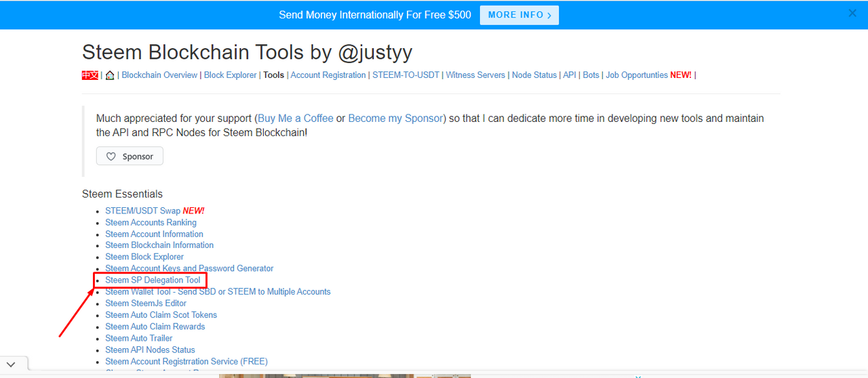The height and width of the screenshot is (378, 868).
Task: Open Steem Wallet Tool multiple accounts link
Action: (x=218, y=291)
